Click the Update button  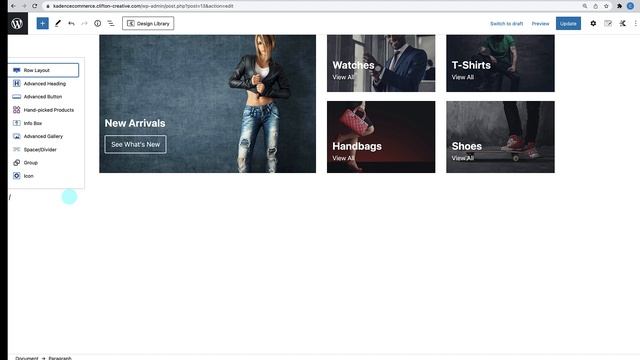568,23
